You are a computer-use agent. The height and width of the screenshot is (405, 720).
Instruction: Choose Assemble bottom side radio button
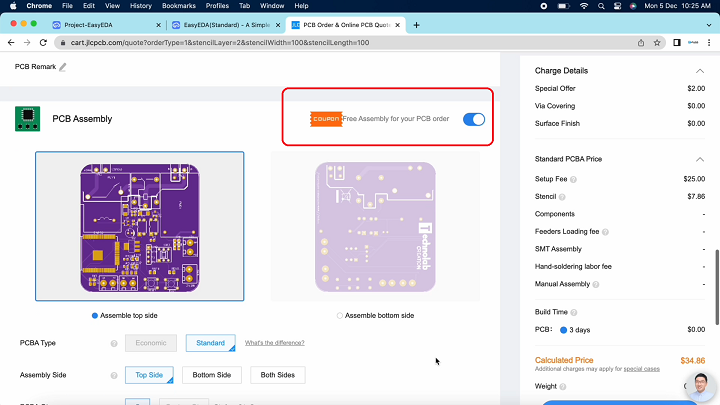click(340, 315)
